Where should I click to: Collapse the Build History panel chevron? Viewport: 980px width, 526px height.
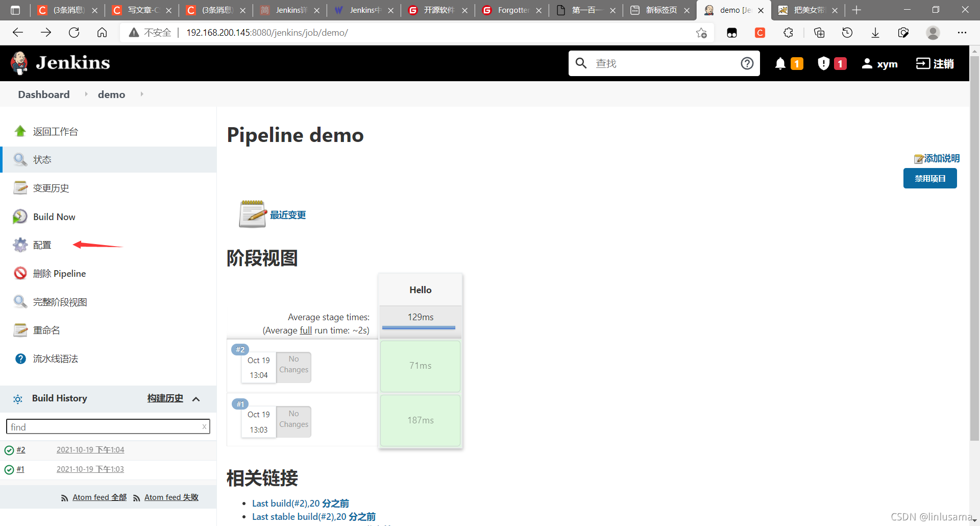click(x=196, y=399)
